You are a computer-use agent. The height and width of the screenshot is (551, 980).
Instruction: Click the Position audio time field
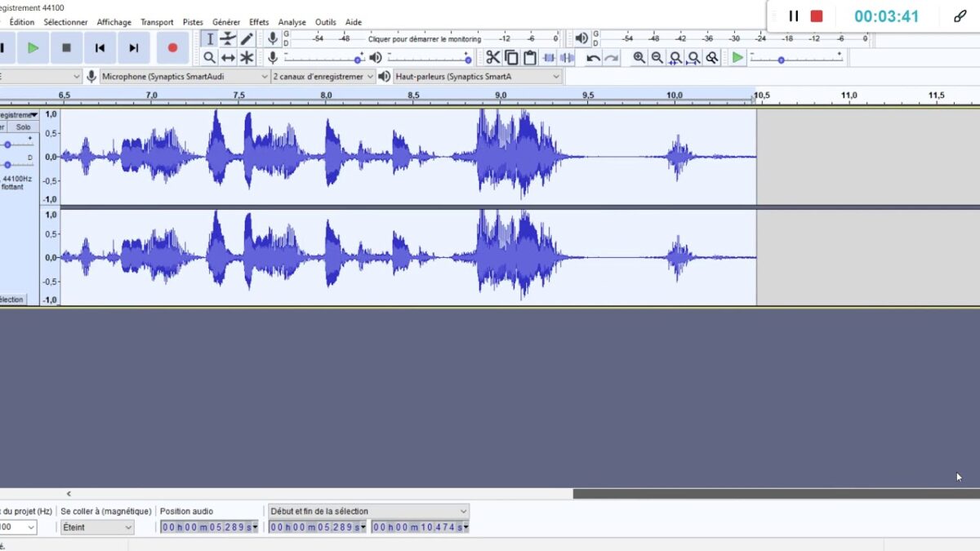coord(209,527)
